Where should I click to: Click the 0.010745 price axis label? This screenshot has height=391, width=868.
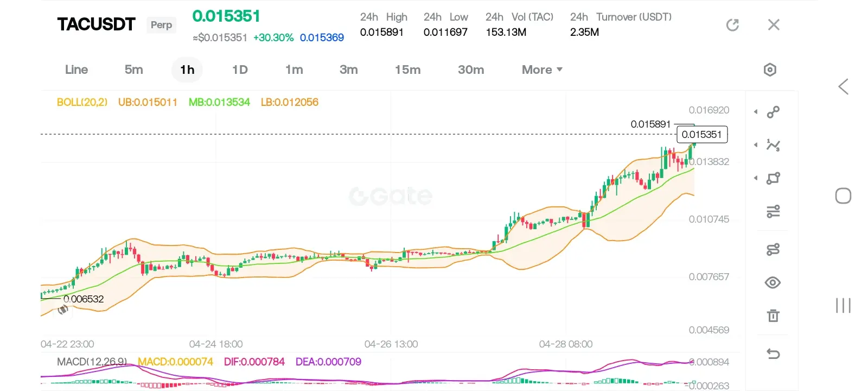709,219
